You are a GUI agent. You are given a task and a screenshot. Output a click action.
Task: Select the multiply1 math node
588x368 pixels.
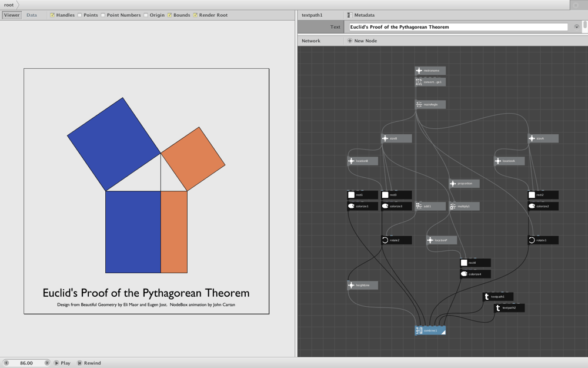(465, 206)
